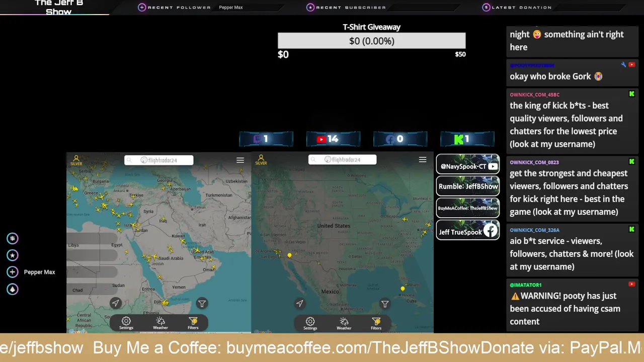Open Weather in right Flightradar24 map
The height and width of the screenshot is (362, 644).
(344, 323)
